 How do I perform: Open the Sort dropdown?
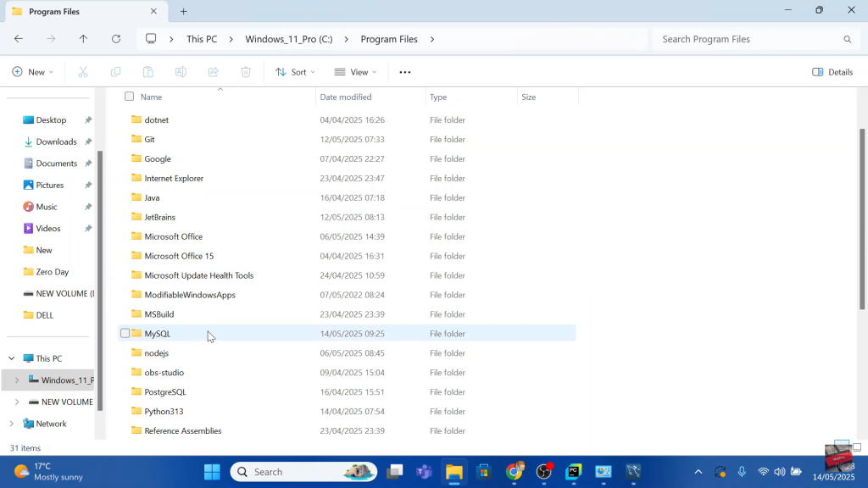point(295,72)
